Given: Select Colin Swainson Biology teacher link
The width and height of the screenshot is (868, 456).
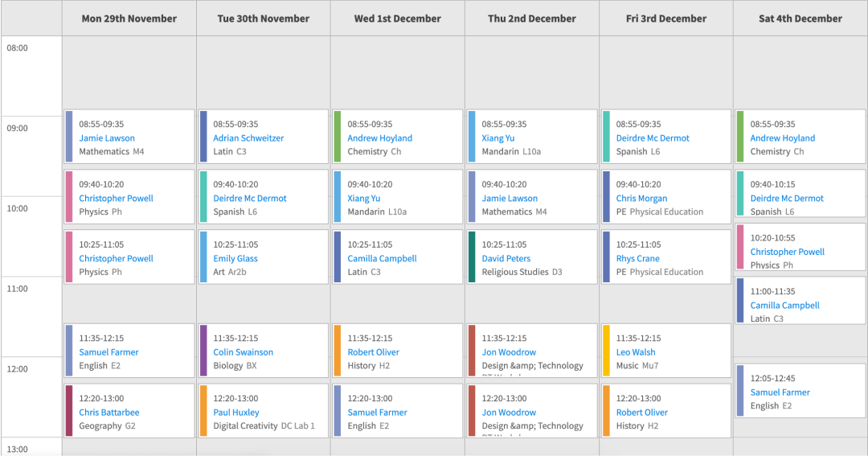Looking at the screenshot, I should click(243, 352).
